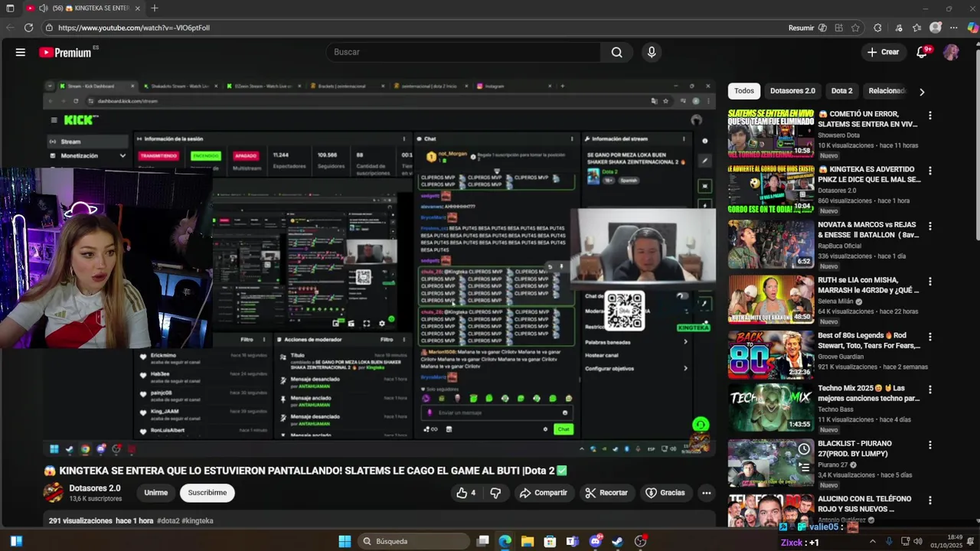Open a new browser tab
980x551 pixels.
click(154, 8)
